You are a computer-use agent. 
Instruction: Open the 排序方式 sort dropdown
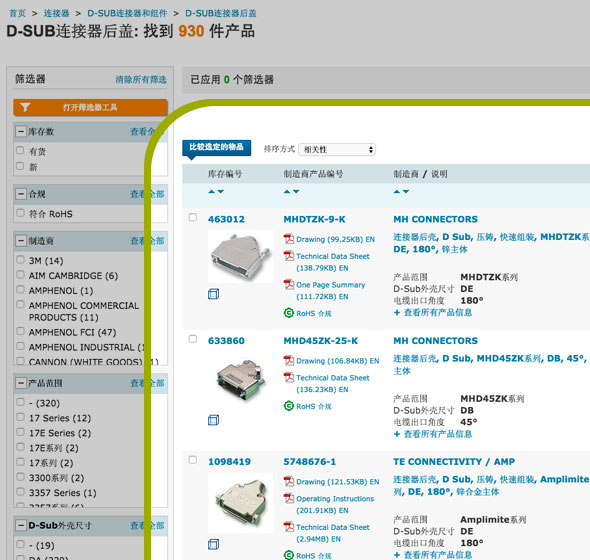tap(337, 149)
